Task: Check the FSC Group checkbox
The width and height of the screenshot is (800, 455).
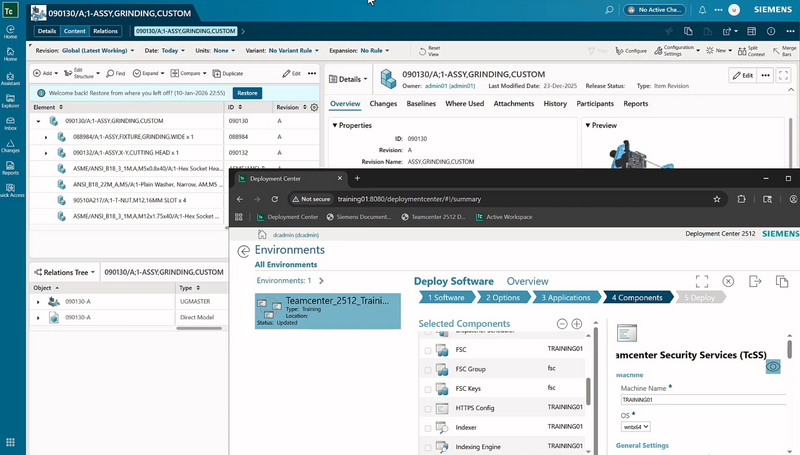Action: (x=428, y=370)
